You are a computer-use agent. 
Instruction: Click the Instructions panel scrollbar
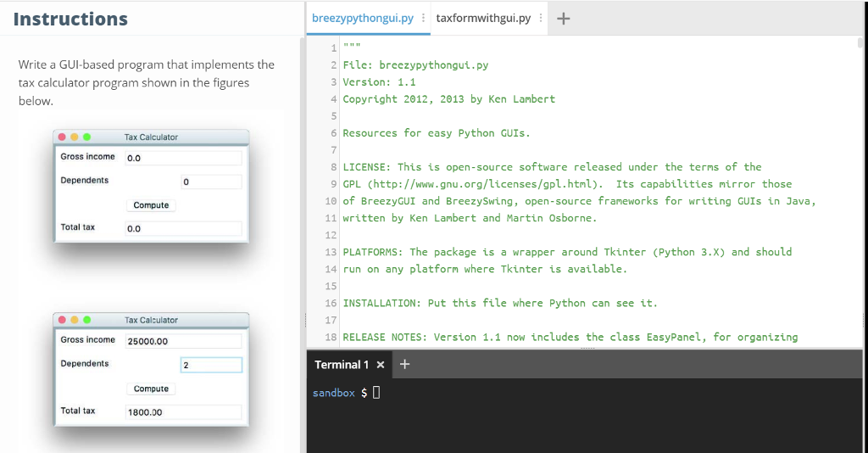tap(303, 243)
